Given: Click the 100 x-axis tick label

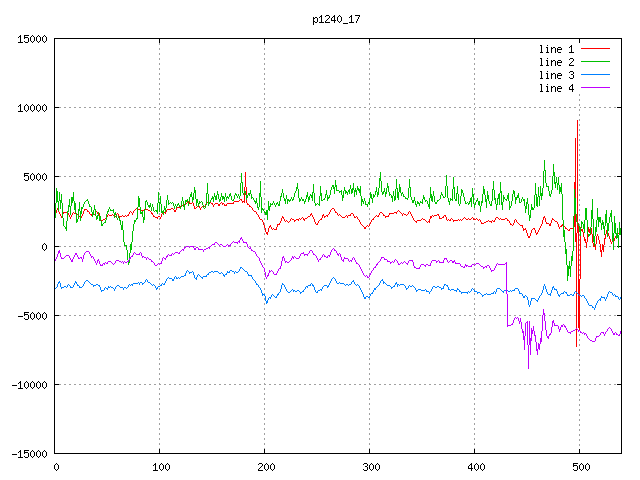Looking at the screenshot, I should point(160,466).
